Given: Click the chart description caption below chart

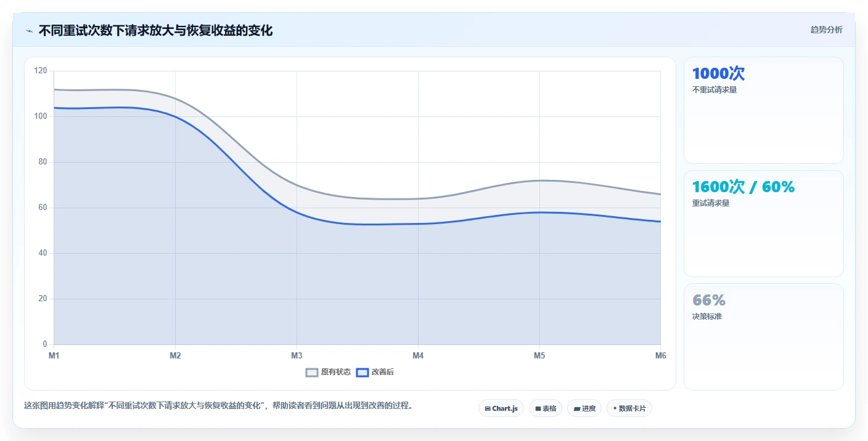Looking at the screenshot, I should tap(218, 406).
